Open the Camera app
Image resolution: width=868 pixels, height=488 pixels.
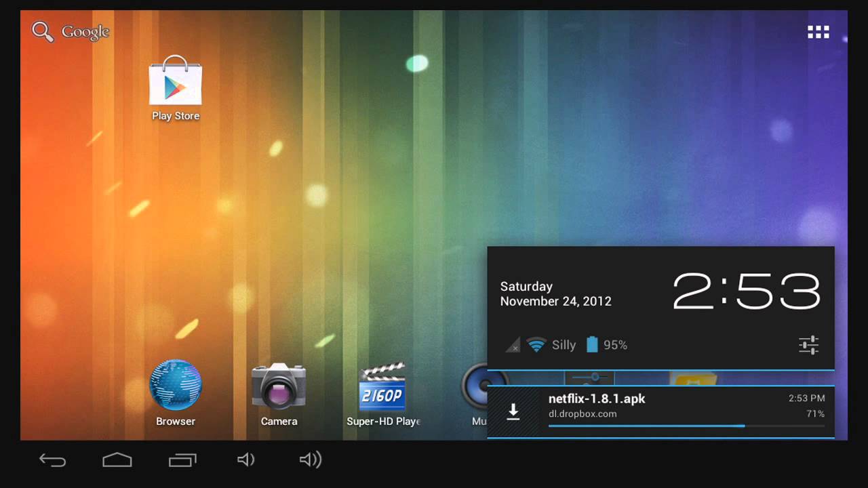[279, 393]
